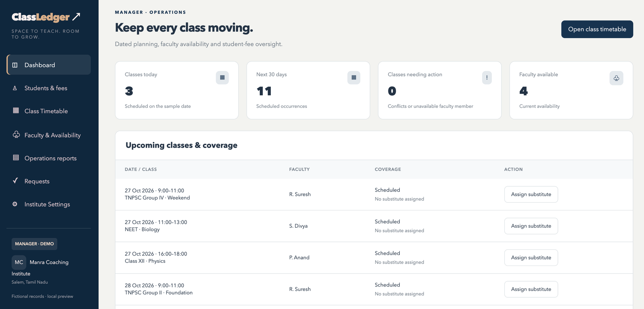Assign substitute for TNPSC Group II Foundation
This screenshot has height=309, width=644.
pyautogui.click(x=531, y=289)
